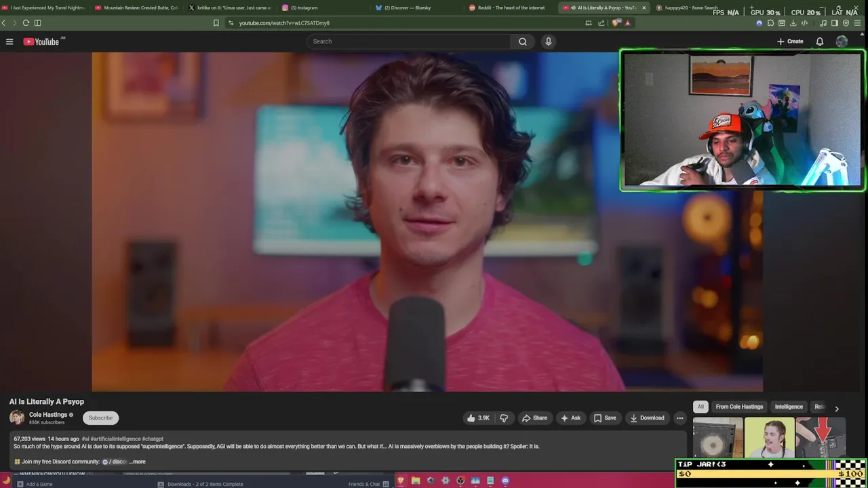Image resolution: width=868 pixels, height=488 pixels.
Task: Go to YouTube home via logo
Action: click(x=41, y=41)
